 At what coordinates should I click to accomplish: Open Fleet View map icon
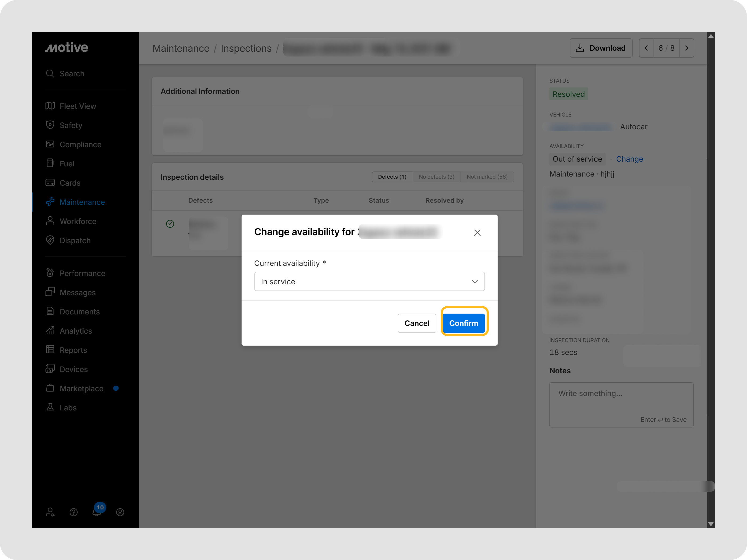click(50, 106)
